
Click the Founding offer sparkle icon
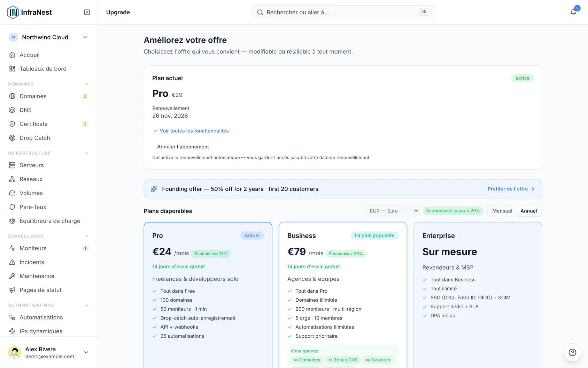pyautogui.click(x=154, y=189)
